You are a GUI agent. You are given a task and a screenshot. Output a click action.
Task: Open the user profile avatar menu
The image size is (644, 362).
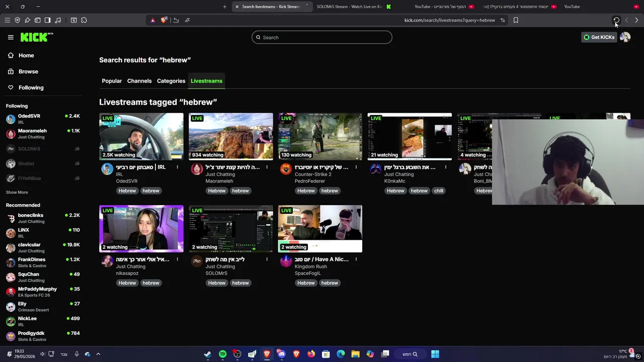[625, 37]
